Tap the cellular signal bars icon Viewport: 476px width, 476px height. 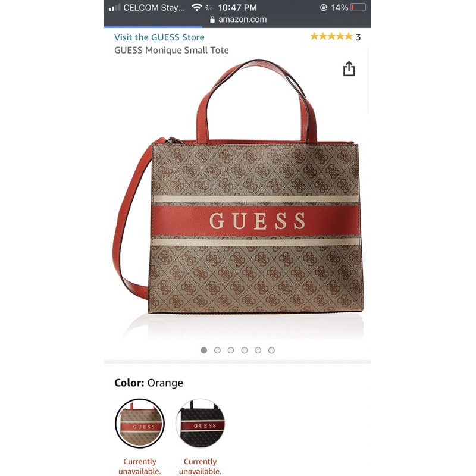[114, 8]
